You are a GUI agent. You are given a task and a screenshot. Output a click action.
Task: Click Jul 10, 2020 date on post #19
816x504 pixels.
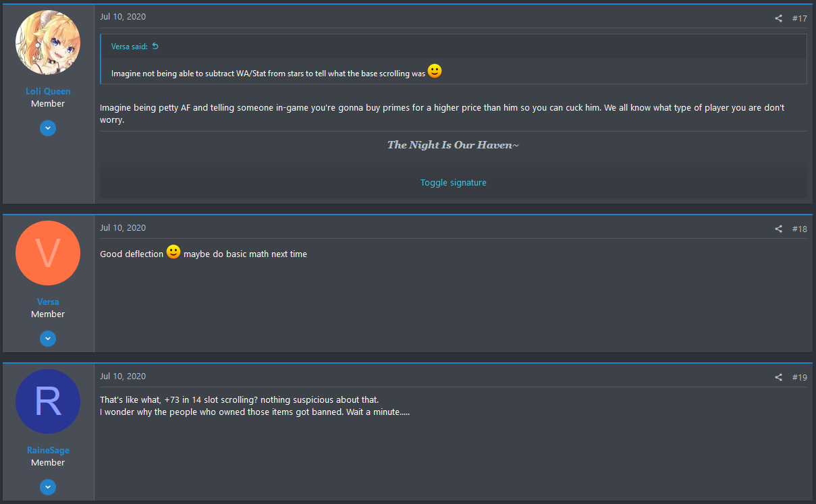[123, 376]
